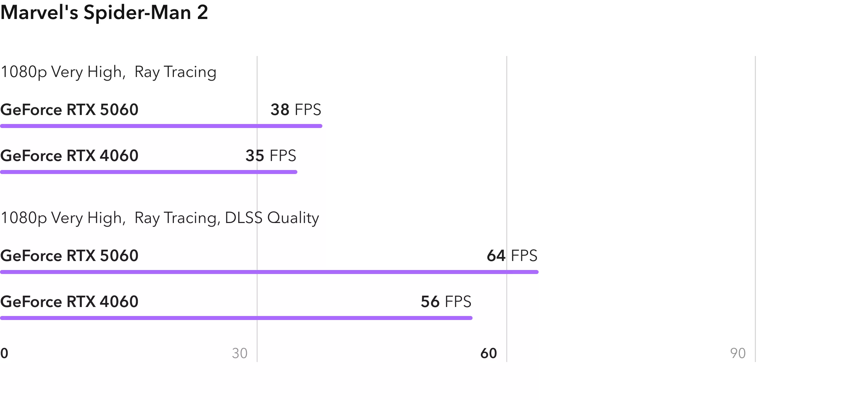
Task: Click the 56 FPS value label
Action: 446,302
